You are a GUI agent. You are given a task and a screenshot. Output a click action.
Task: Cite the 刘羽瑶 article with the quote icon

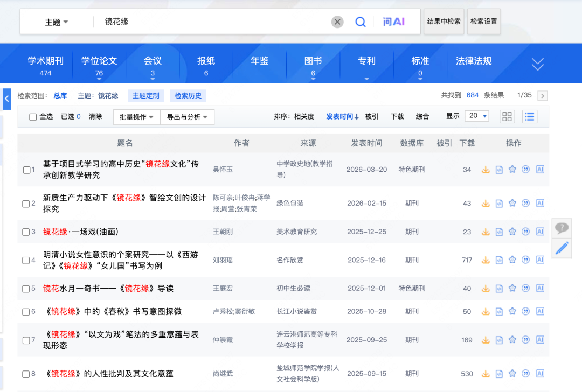tap(525, 260)
